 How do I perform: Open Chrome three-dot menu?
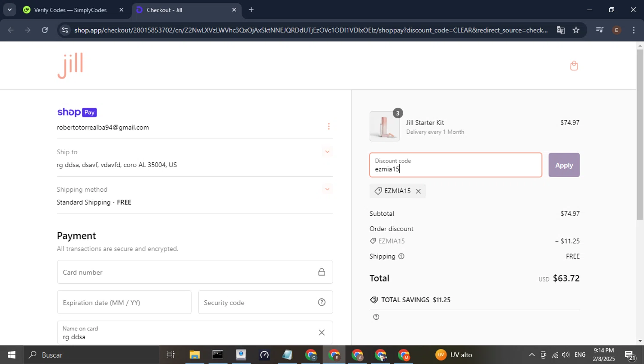coord(634,30)
